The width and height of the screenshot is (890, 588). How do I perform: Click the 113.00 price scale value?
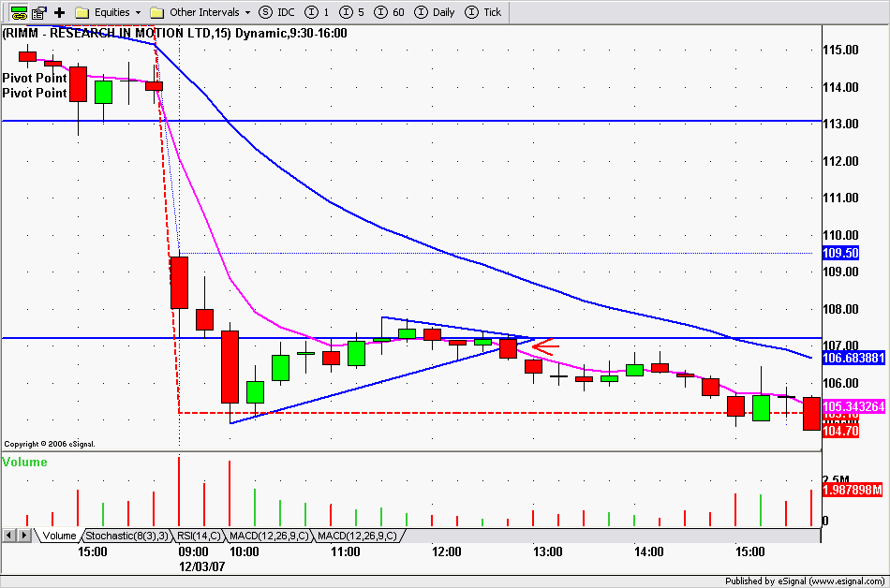[x=840, y=125]
